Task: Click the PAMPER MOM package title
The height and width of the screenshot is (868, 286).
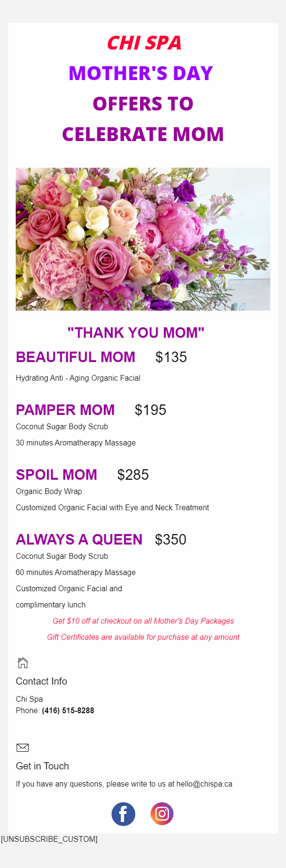Action: tap(65, 410)
